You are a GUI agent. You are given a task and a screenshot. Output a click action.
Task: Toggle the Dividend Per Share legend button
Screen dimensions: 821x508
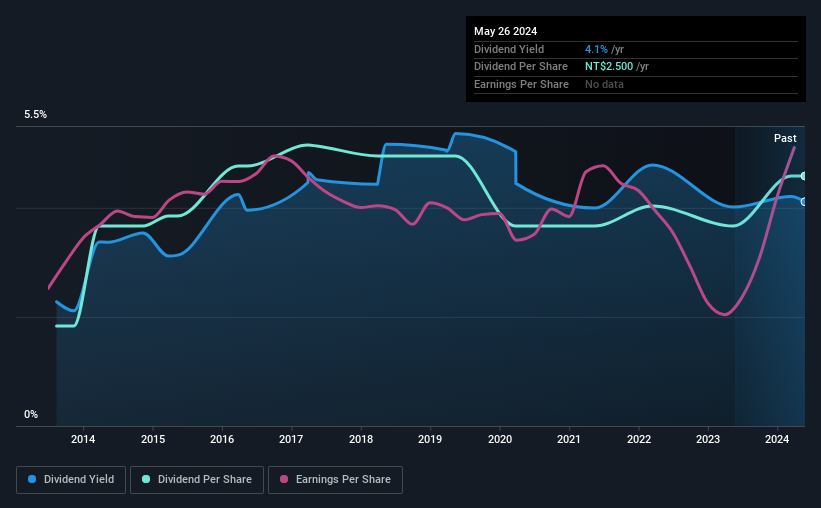tap(197, 480)
